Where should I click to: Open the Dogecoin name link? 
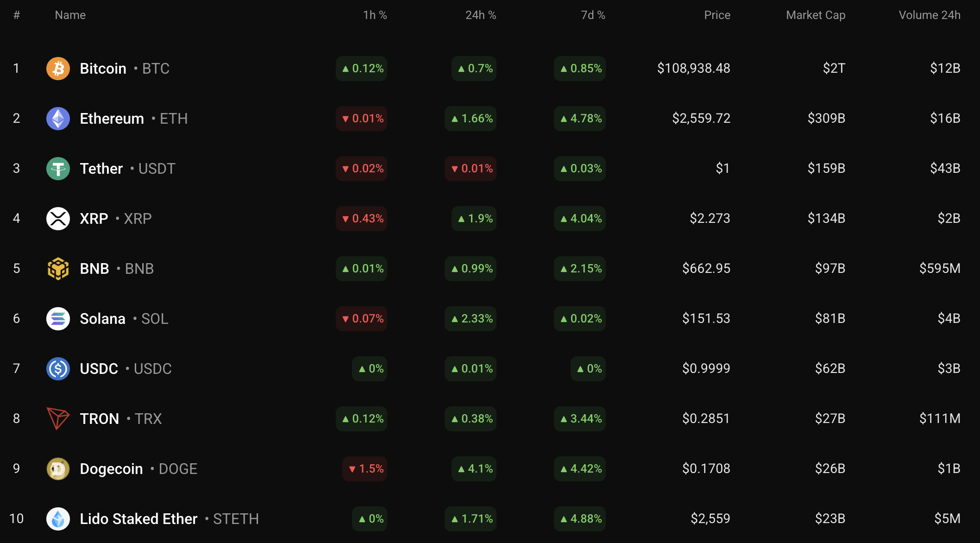[111, 469]
